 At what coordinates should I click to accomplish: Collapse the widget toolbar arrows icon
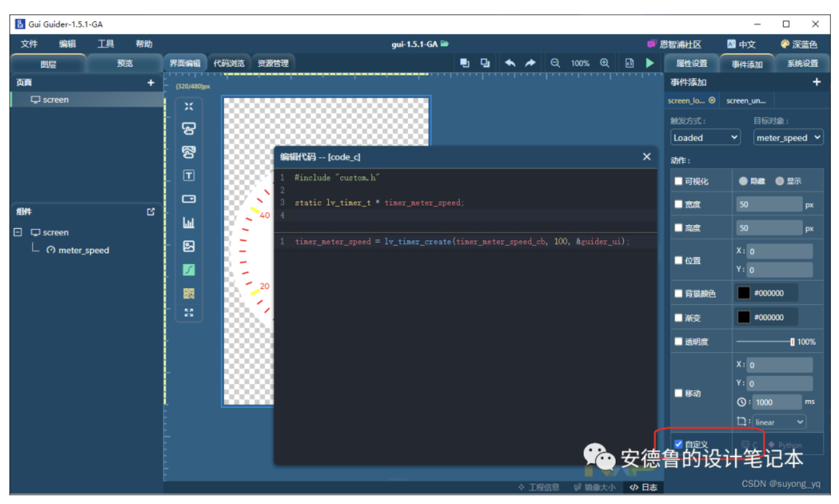tap(189, 106)
